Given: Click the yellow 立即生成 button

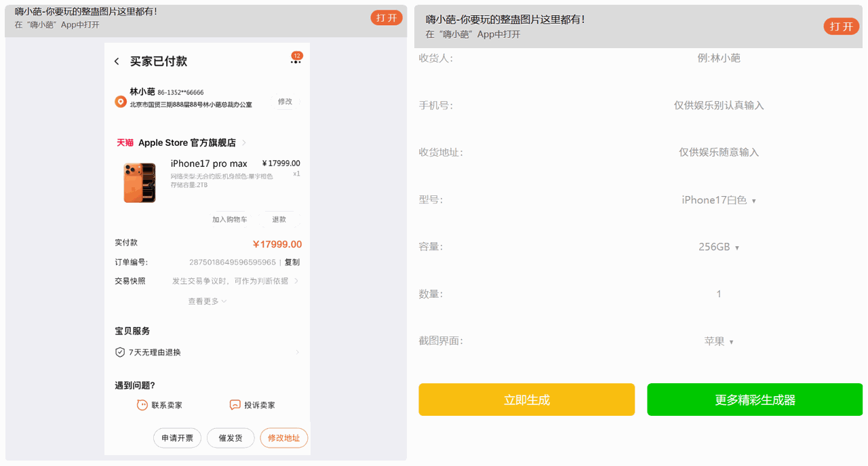Looking at the screenshot, I should pos(527,400).
